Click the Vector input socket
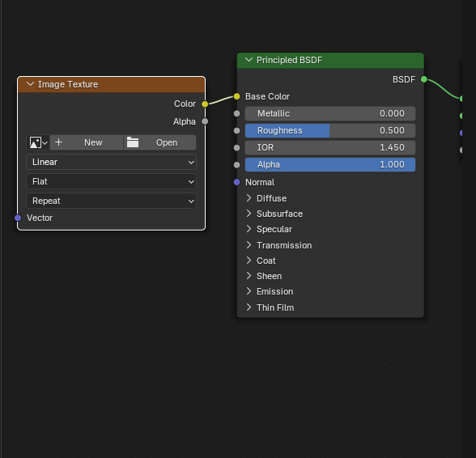476x458 pixels. (x=18, y=218)
